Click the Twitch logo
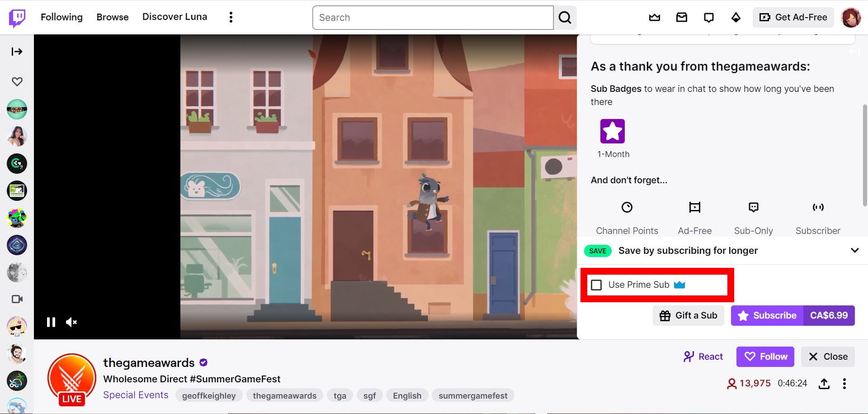The image size is (868, 414). [x=16, y=17]
